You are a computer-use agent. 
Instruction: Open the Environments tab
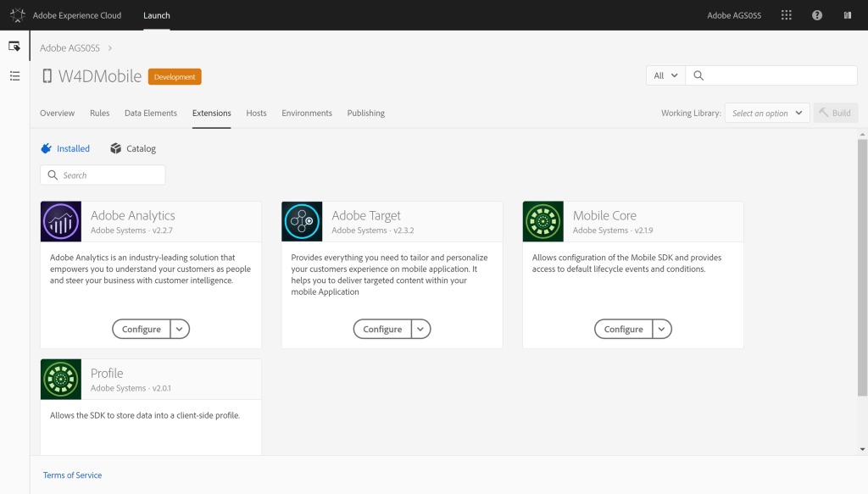coord(307,113)
